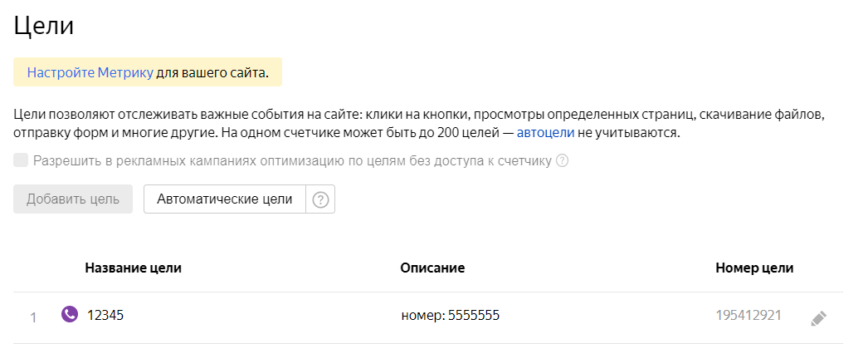Click the Название цели column header
Viewport: 868px width, 344px height.
[x=133, y=268]
